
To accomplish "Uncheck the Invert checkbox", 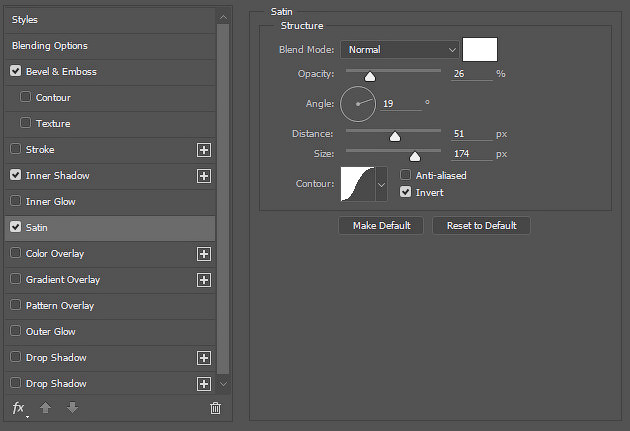I will 405,192.
